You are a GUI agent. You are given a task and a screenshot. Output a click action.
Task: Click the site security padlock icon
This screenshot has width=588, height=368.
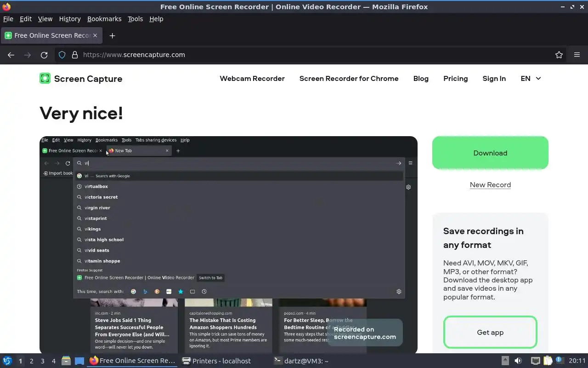click(75, 55)
